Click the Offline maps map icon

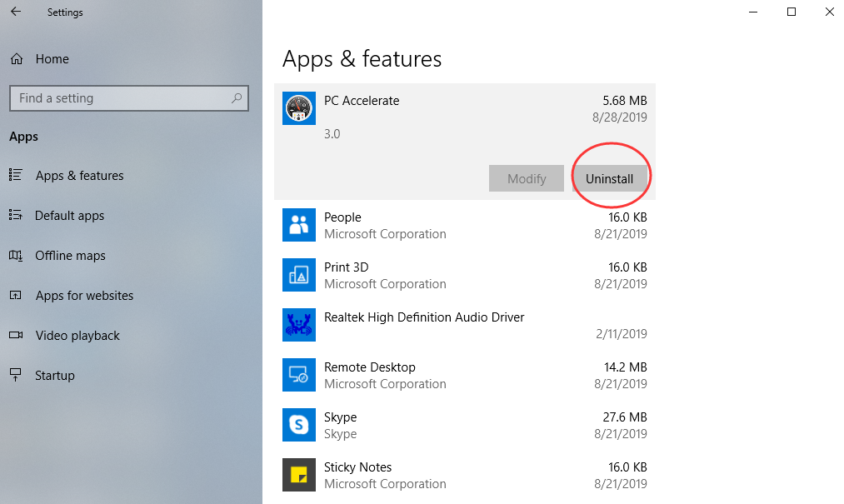click(16, 255)
